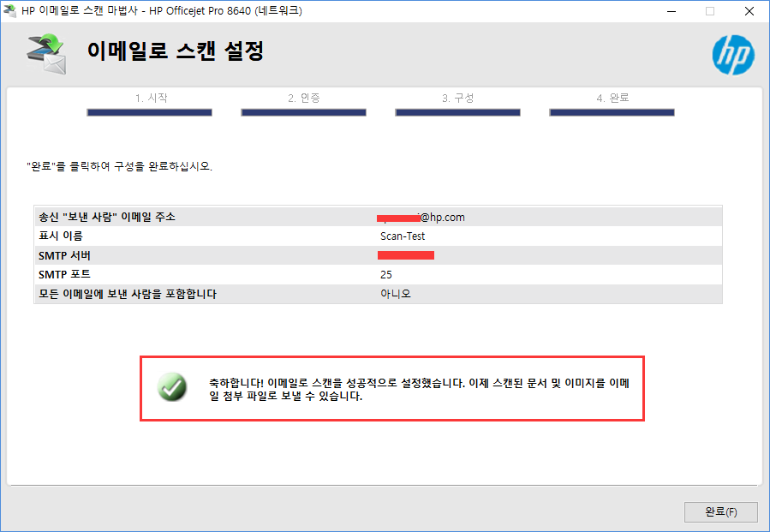The image size is (770, 532).
Task: Click the @hp.com sender email value
Action: pyautogui.click(x=421, y=217)
